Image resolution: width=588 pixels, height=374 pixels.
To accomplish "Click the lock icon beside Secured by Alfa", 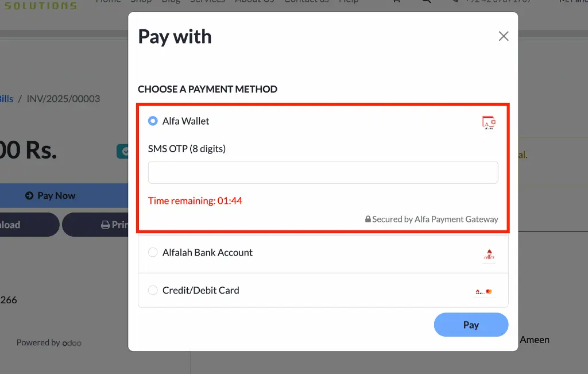I will pyautogui.click(x=368, y=219).
